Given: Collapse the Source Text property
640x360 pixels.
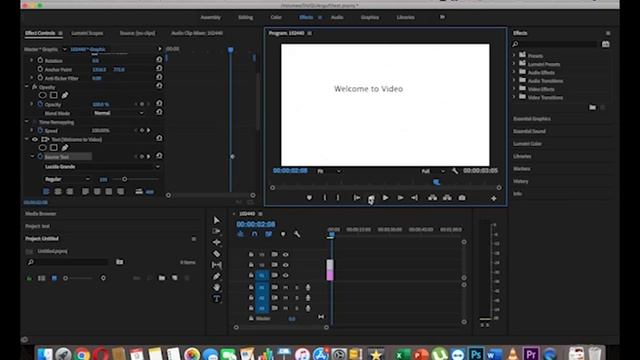Looking at the screenshot, I should (32, 157).
